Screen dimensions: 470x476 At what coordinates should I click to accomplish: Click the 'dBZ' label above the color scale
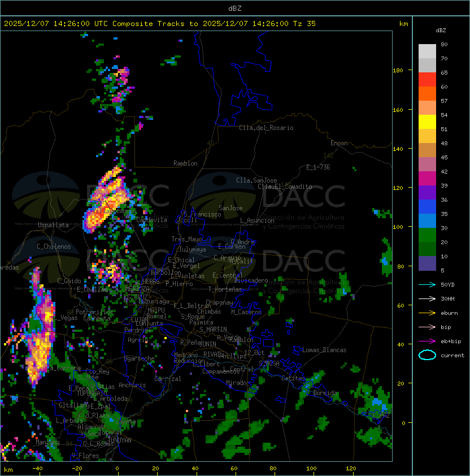tap(441, 31)
